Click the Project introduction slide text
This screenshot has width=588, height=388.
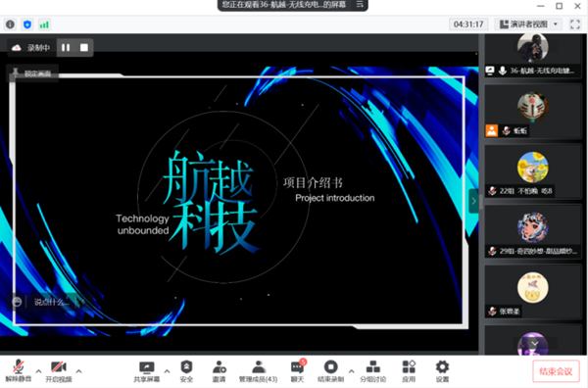pyautogui.click(x=334, y=198)
